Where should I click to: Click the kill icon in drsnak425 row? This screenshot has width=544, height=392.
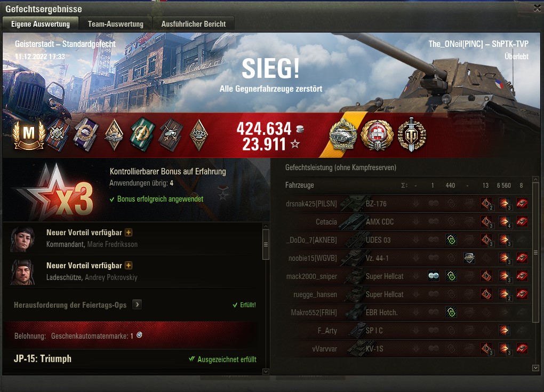point(522,203)
